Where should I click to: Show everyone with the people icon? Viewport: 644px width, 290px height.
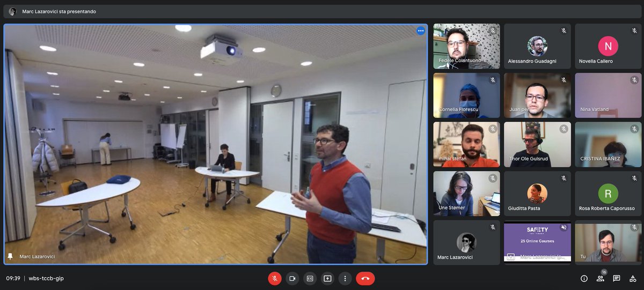[600, 278]
